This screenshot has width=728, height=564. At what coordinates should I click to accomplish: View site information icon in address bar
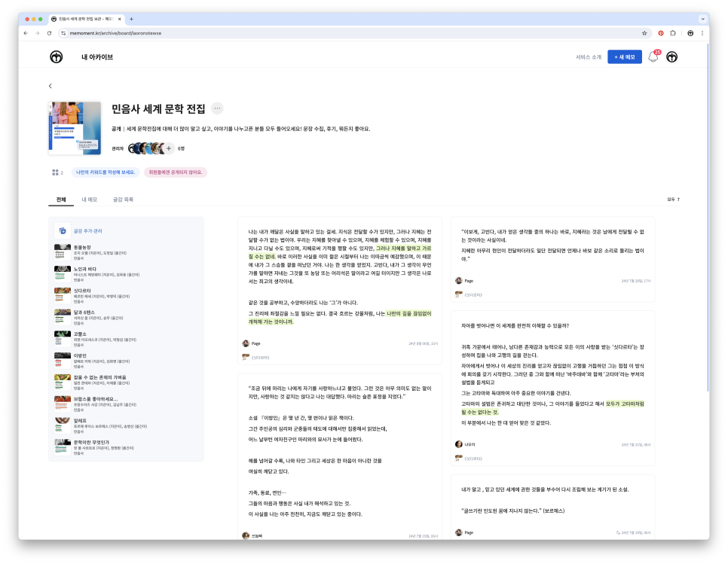tap(63, 33)
